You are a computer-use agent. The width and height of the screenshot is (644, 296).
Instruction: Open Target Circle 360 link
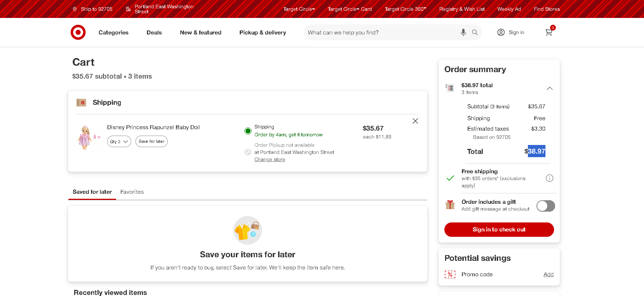(x=406, y=9)
